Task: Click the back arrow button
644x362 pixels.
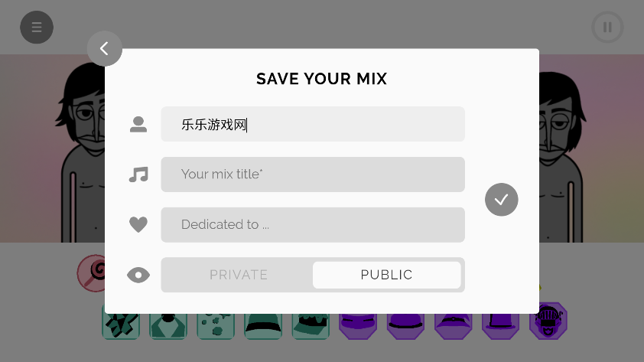Action: pyautogui.click(x=105, y=49)
